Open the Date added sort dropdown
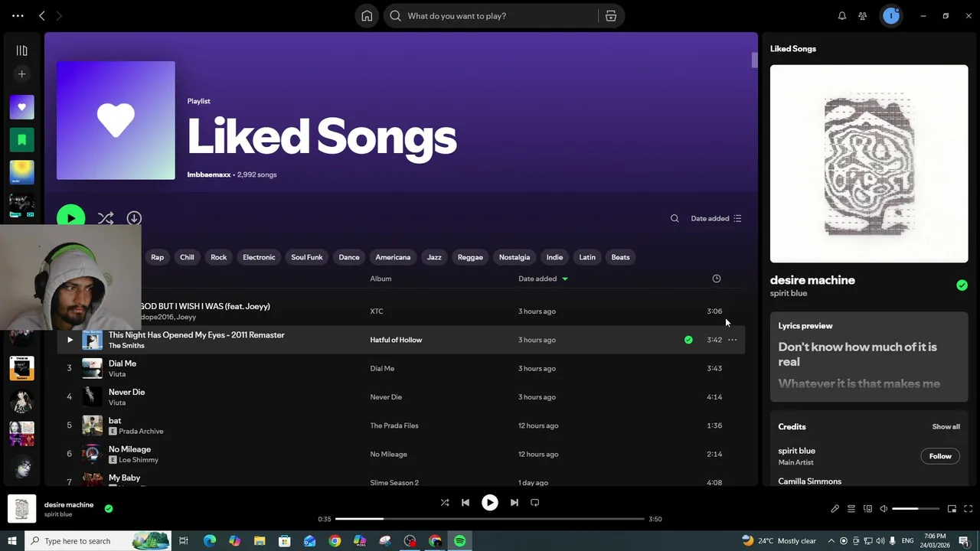 [716, 219]
